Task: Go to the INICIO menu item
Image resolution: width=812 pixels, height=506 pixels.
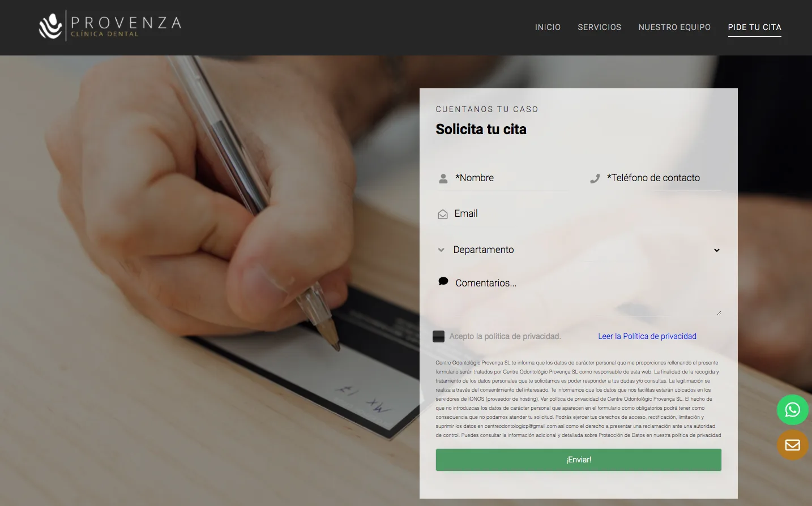Action: [x=548, y=27]
